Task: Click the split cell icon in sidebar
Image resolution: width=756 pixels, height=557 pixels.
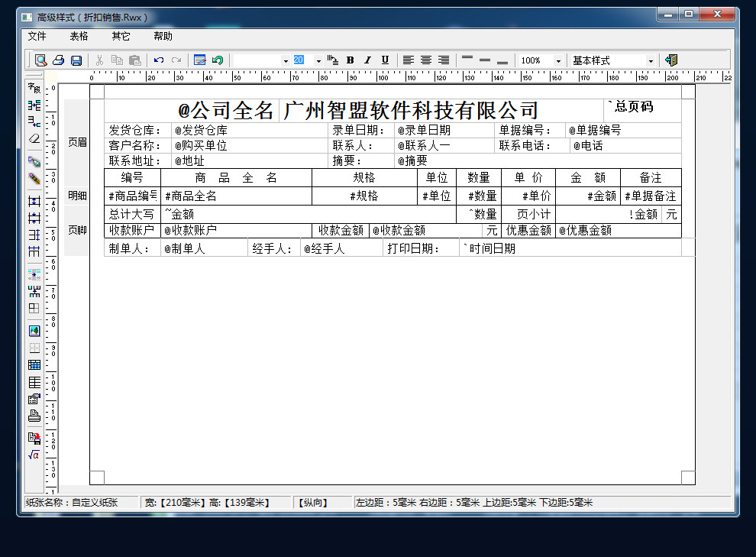Action: pyautogui.click(x=34, y=121)
